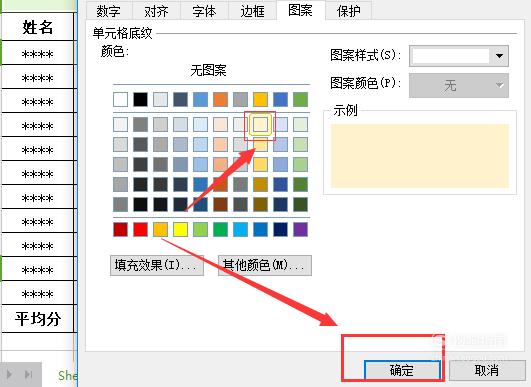This screenshot has height=387, width=531.
Task: Choose the 无图案 option
Action: point(209,70)
